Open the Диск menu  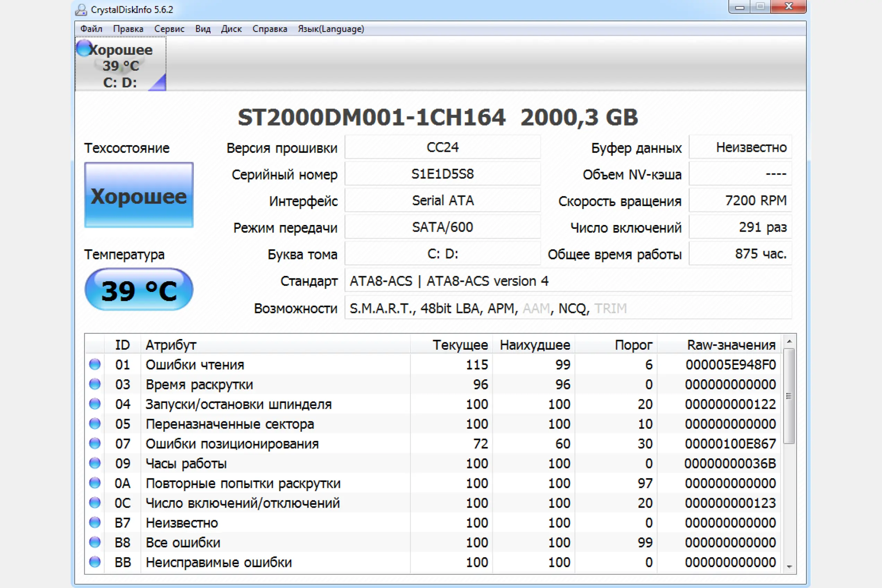point(231,29)
